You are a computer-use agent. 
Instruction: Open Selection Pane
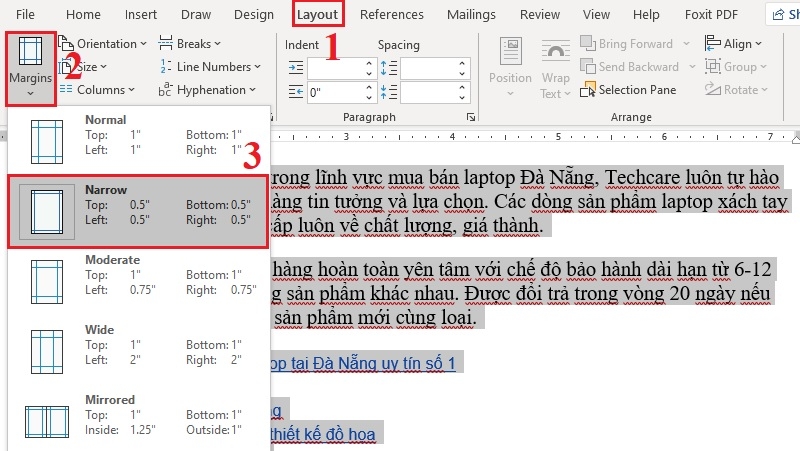[628, 90]
